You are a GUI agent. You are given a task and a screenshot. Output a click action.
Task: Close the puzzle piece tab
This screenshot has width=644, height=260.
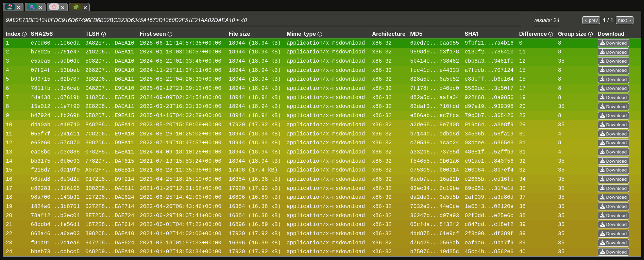click(x=85, y=7)
